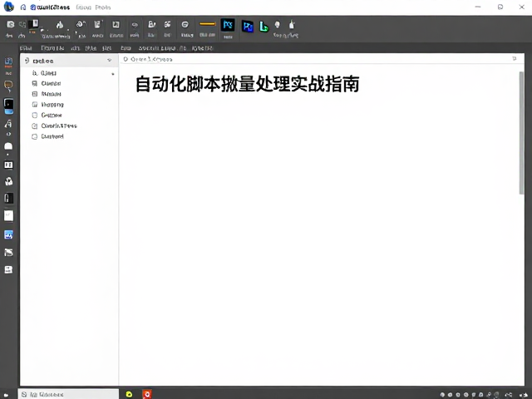Expand the sidebar panel header dropdown chevron
532x399 pixels.
click(x=110, y=60)
